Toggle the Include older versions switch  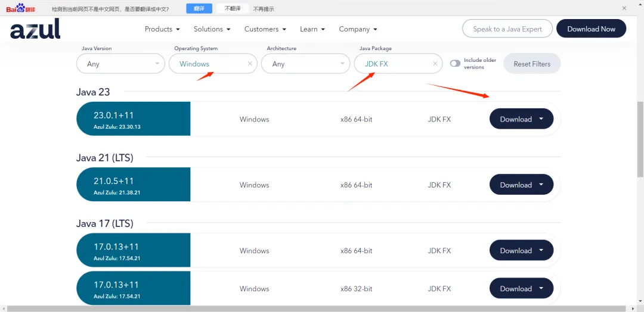click(x=455, y=64)
